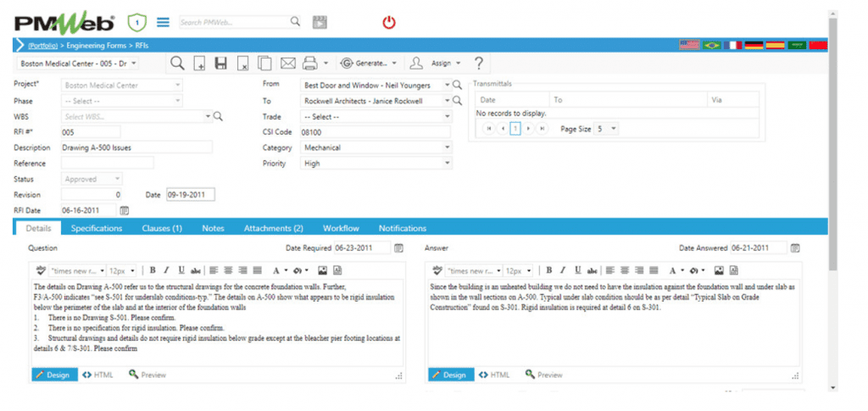Select the German flag language
The height and width of the screenshot is (411, 868).
pyautogui.click(x=754, y=45)
